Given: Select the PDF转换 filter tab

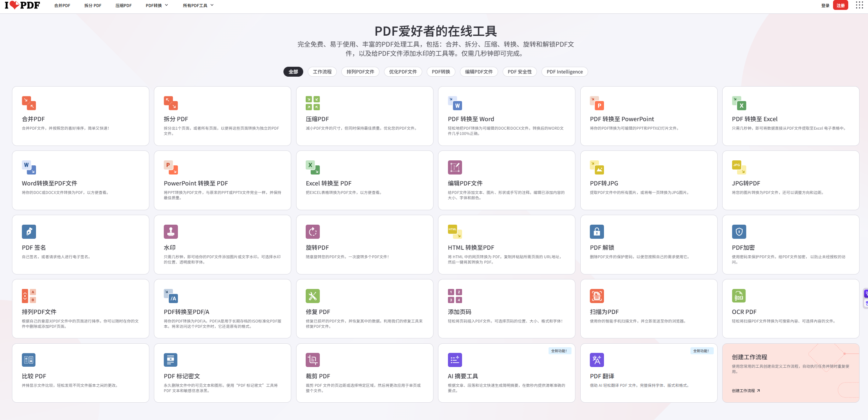Looking at the screenshot, I should 441,72.
